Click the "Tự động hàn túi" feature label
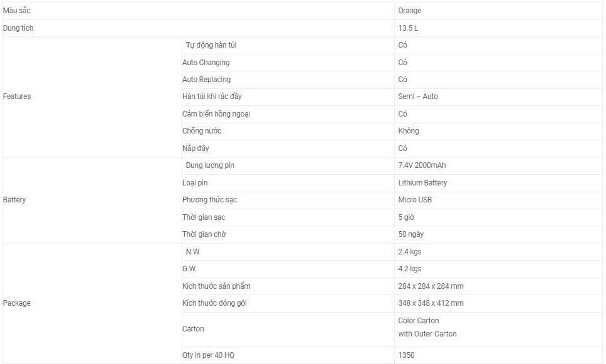 pyautogui.click(x=211, y=45)
